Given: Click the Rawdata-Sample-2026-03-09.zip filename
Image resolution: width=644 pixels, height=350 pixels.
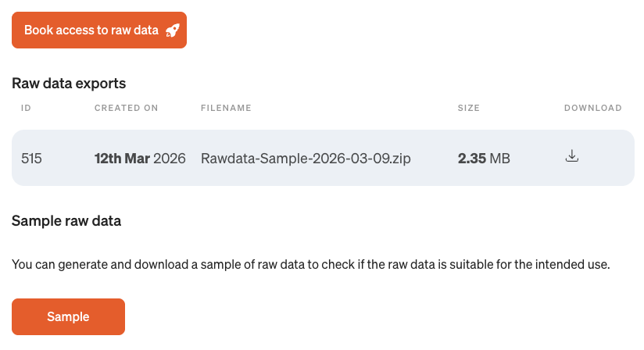Looking at the screenshot, I should point(306,158).
